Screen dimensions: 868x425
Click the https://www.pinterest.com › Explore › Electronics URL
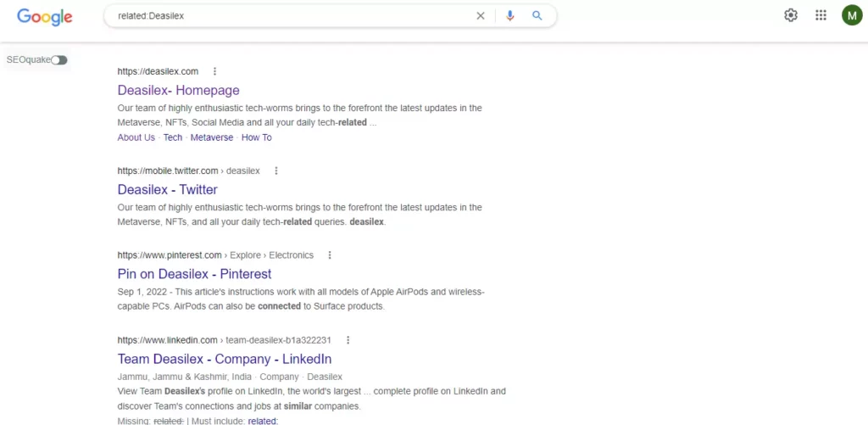tap(215, 255)
